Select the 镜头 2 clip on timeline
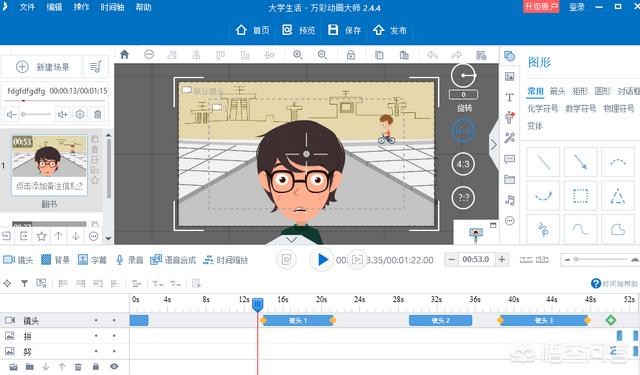The height and width of the screenshot is (375, 640). tap(440, 320)
